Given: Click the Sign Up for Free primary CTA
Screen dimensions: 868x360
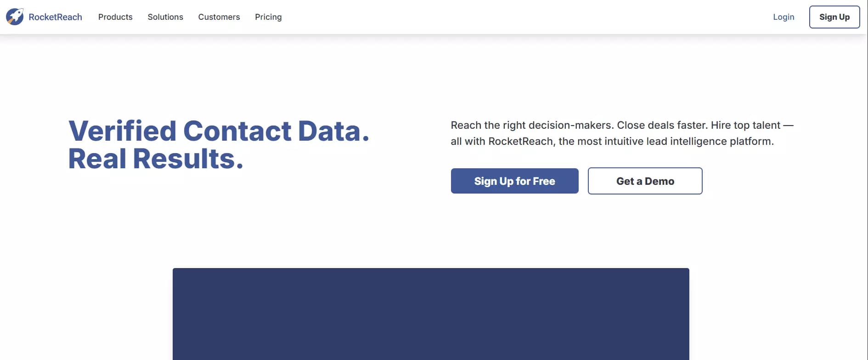Looking at the screenshot, I should pyautogui.click(x=514, y=181).
